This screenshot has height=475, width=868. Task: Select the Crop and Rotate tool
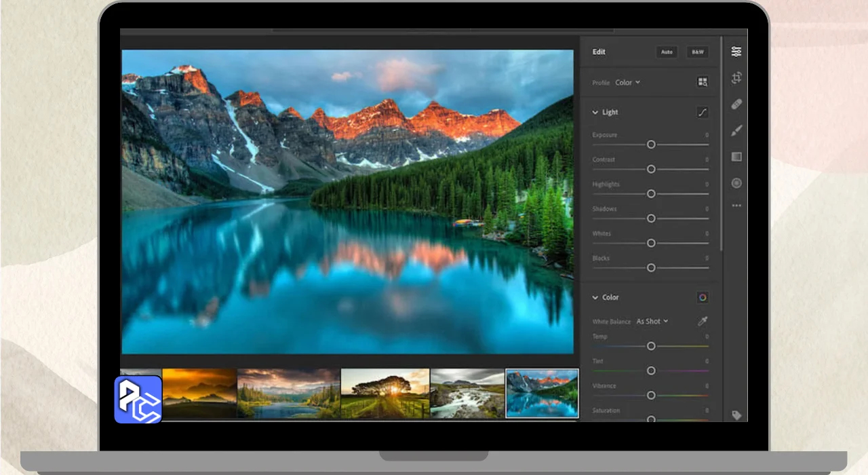pos(736,78)
